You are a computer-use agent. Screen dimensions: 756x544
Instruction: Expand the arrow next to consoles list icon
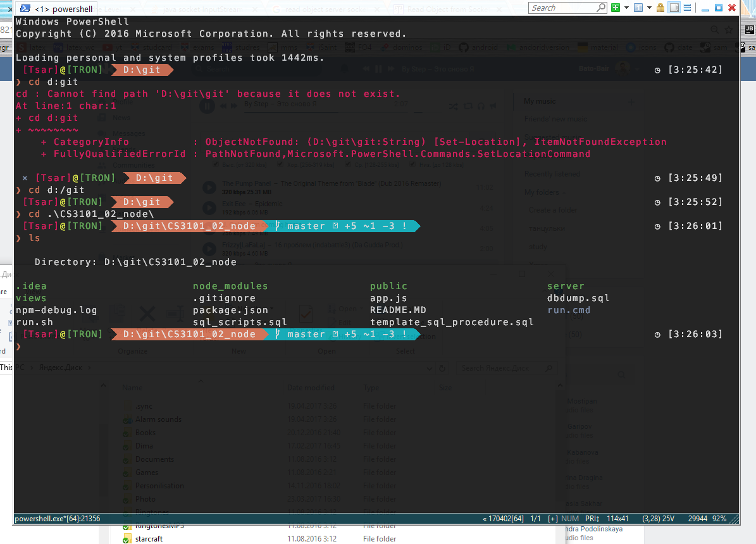[x=649, y=8]
